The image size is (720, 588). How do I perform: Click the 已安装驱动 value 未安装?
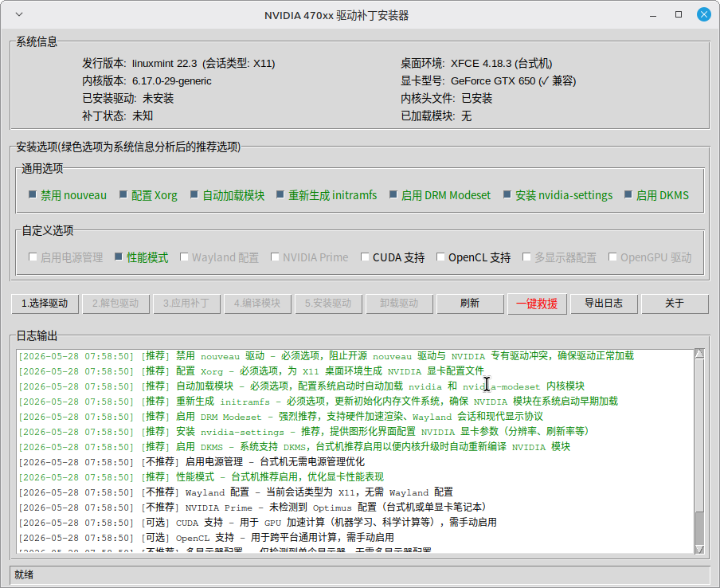158,98
